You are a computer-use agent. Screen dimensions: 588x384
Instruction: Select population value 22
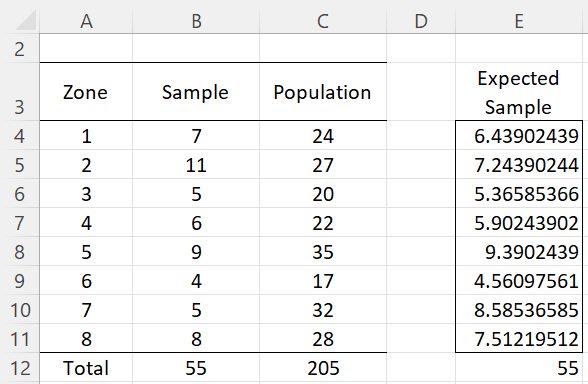pos(322,222)
